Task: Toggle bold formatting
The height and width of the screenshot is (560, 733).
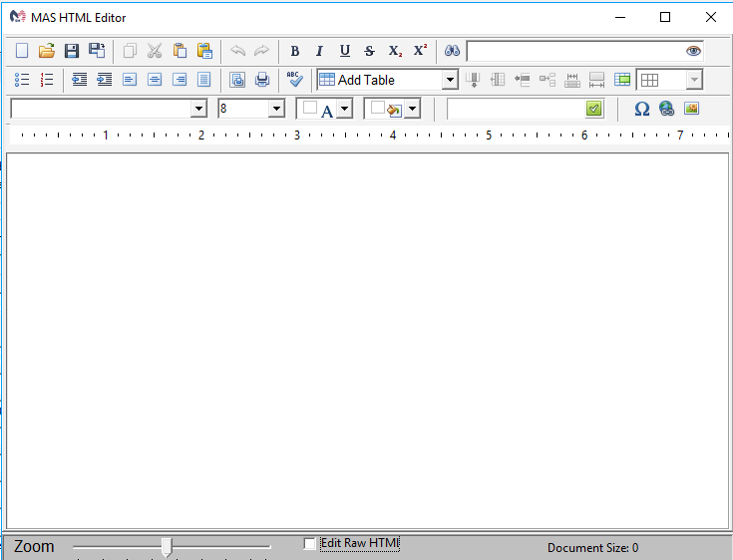Action: [x=294, y=51]
